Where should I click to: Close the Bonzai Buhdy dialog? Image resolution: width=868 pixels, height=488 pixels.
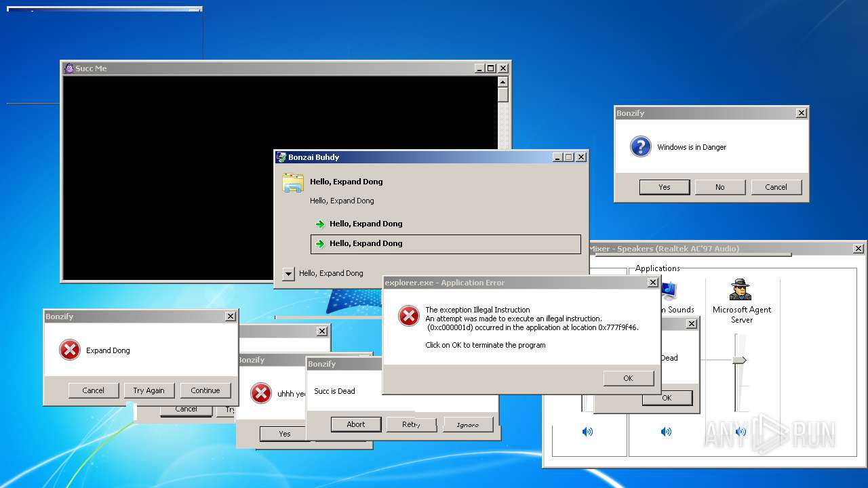[581, 157]
